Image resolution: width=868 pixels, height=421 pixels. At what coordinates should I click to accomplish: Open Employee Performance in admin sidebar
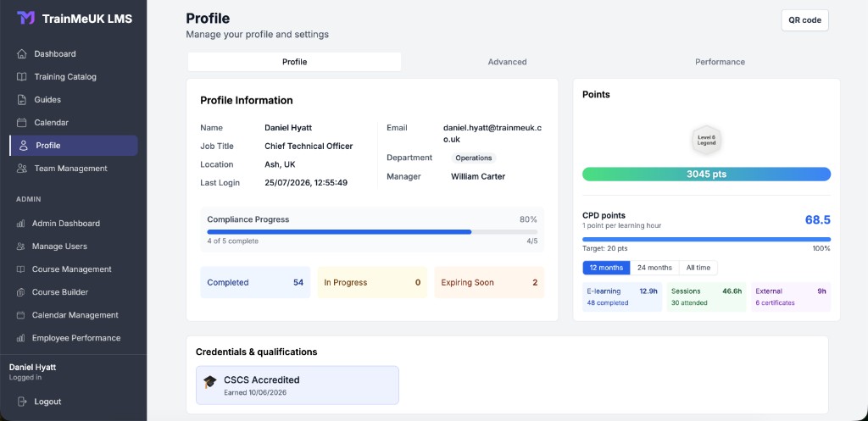73,338
